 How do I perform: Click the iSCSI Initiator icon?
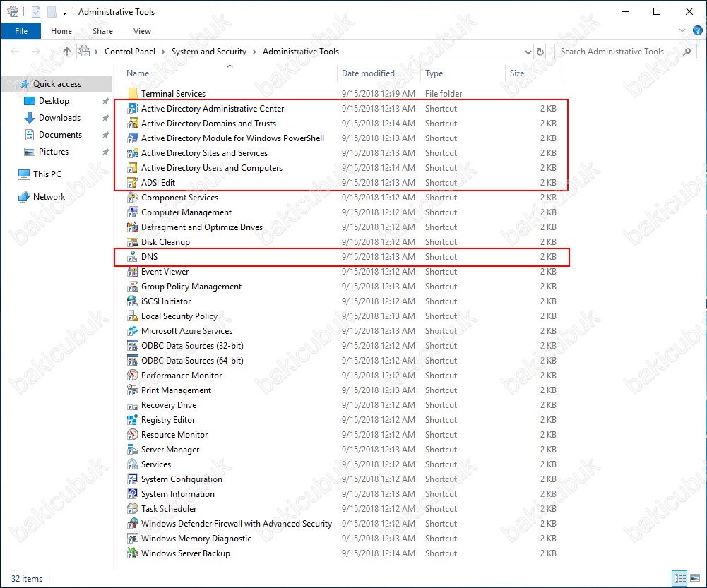(132, 301)
